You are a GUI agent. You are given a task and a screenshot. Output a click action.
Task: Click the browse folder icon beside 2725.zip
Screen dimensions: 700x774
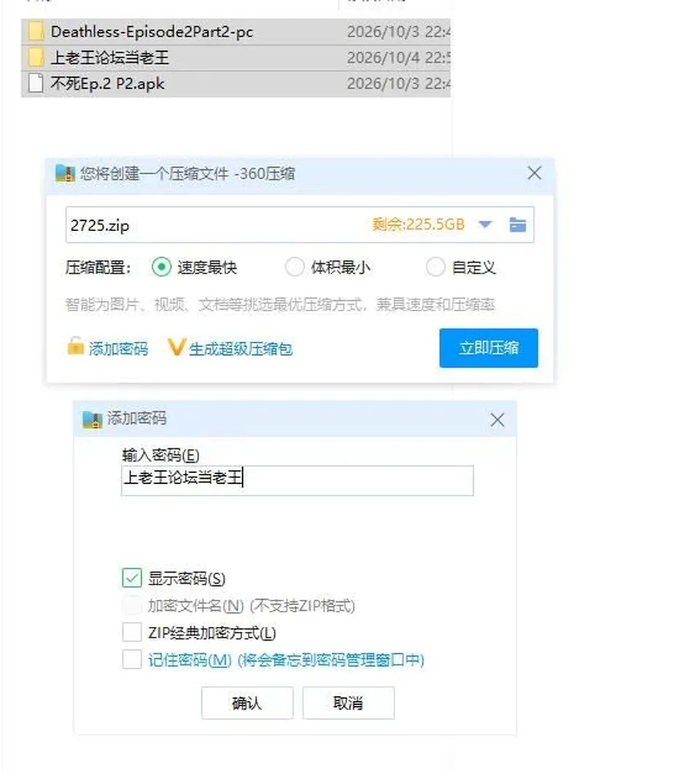517,224
